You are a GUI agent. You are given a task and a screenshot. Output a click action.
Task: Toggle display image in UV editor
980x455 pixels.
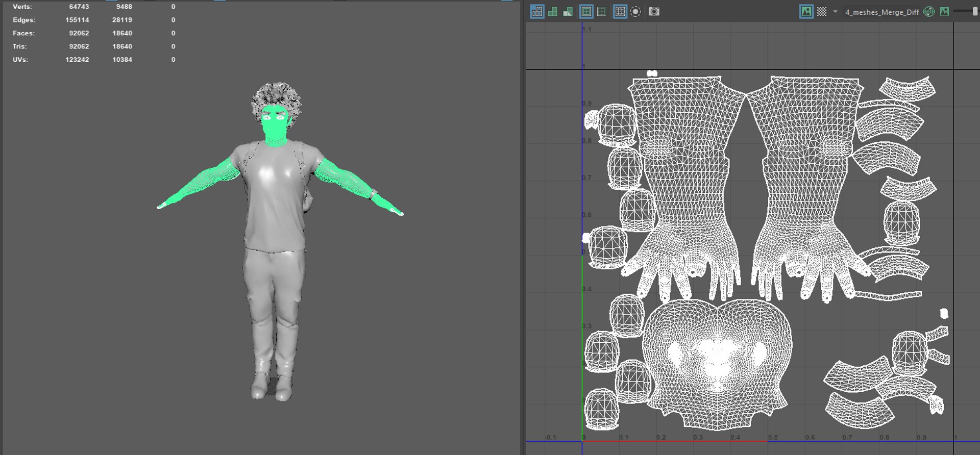pos(806,12)
